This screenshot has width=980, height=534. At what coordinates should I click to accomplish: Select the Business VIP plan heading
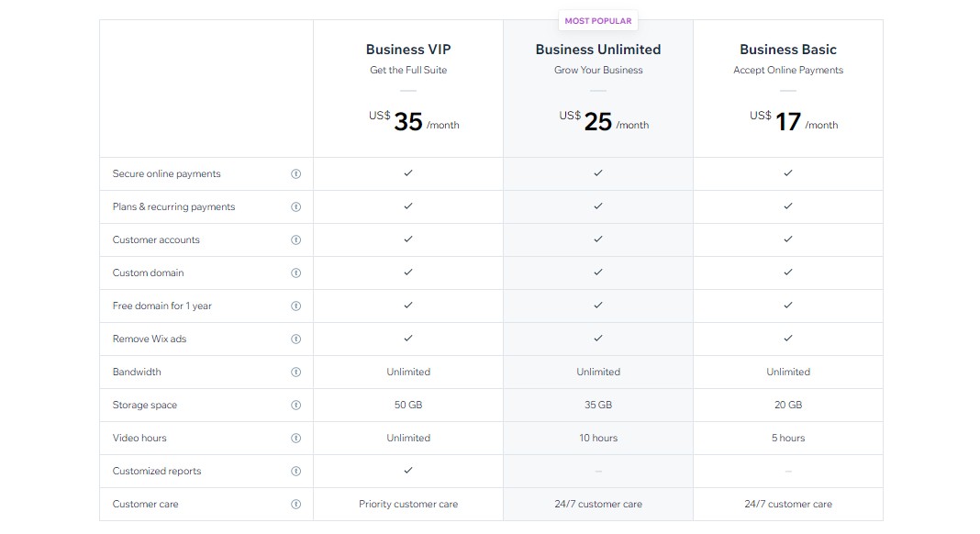(408, 50)
